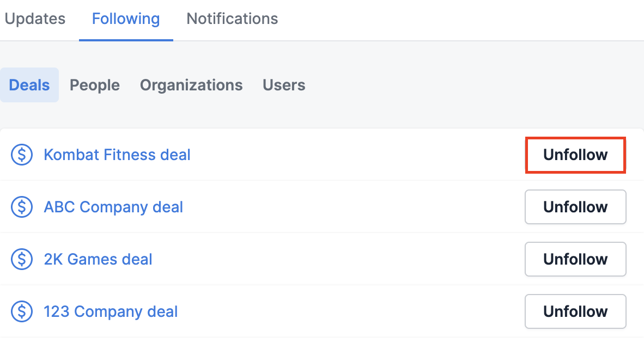Open the ABC Company deal link

click(x=113, y=207)
